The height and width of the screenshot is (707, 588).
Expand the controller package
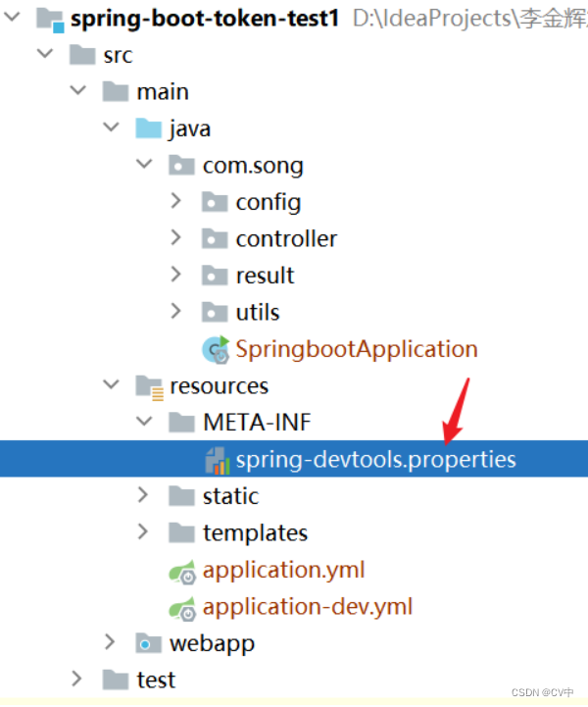point(175,237)
